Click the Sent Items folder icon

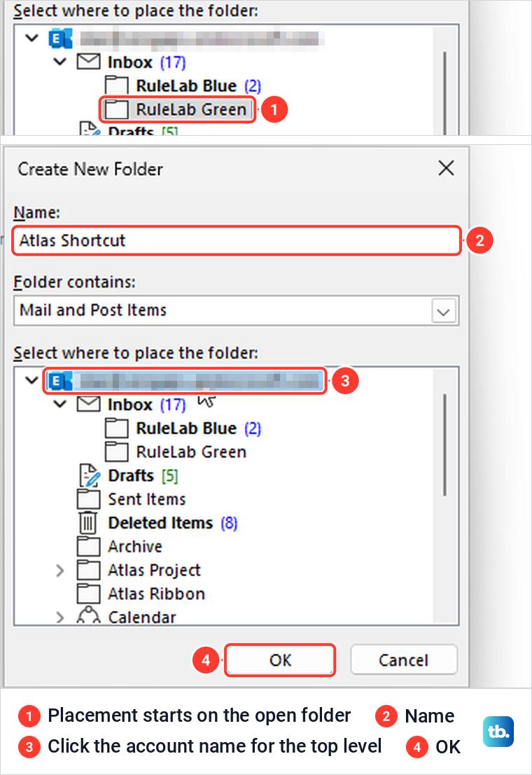[x=89, y=498]
